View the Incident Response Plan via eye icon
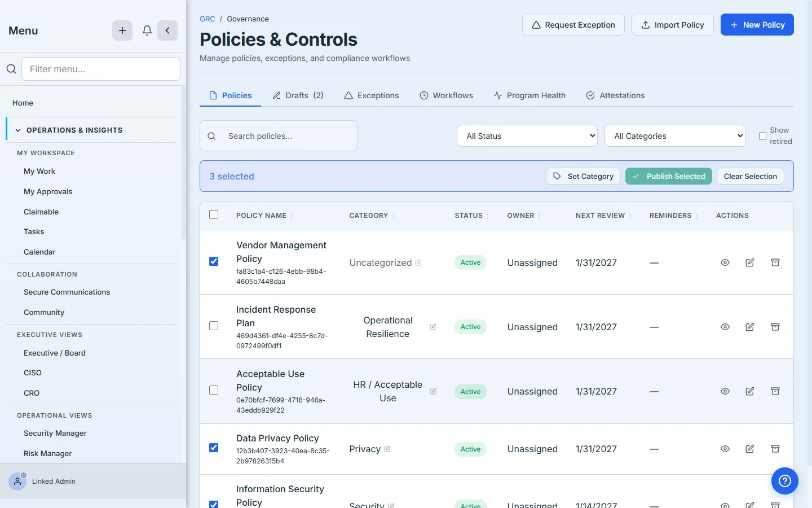 [725, 327]
